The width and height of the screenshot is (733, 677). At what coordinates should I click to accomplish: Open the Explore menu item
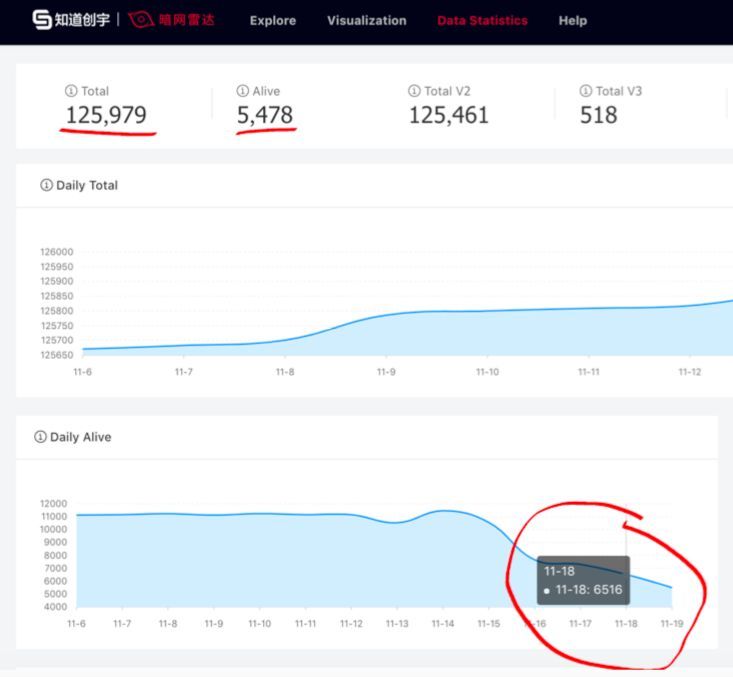coord(273,20)
